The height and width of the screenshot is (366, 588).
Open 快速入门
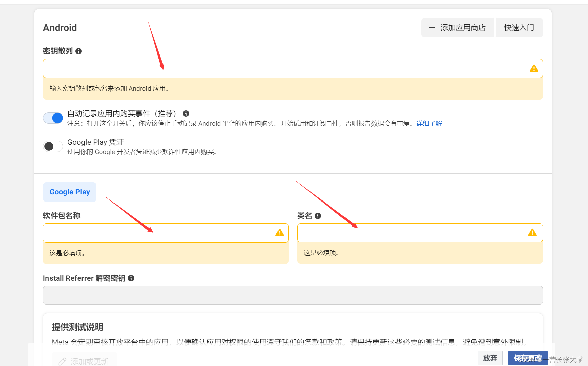click(519, 27)
